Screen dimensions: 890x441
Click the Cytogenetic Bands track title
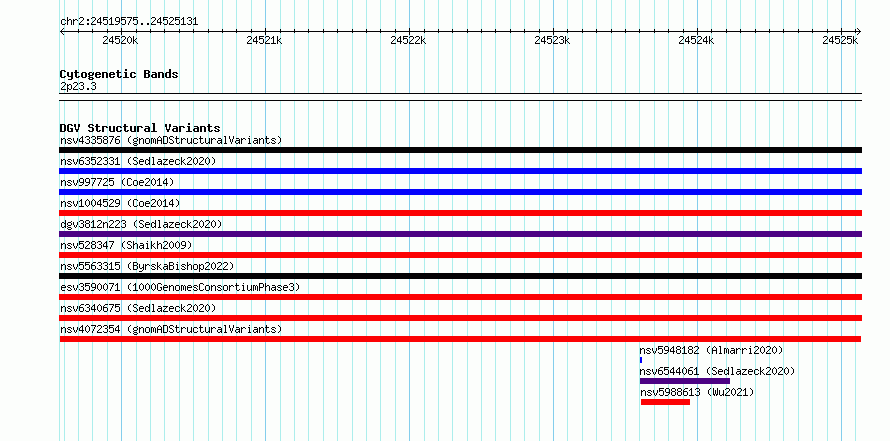pyautogui.click(x=119, y=74)
